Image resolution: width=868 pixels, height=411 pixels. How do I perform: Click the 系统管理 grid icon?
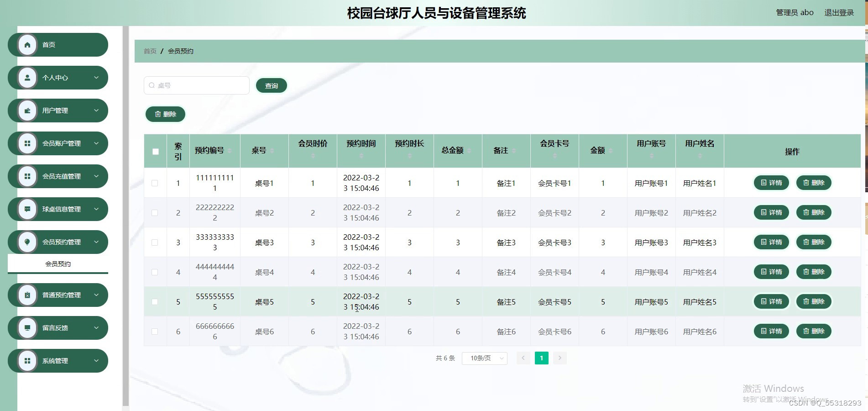pyautogui.click(x=26, y=361)
